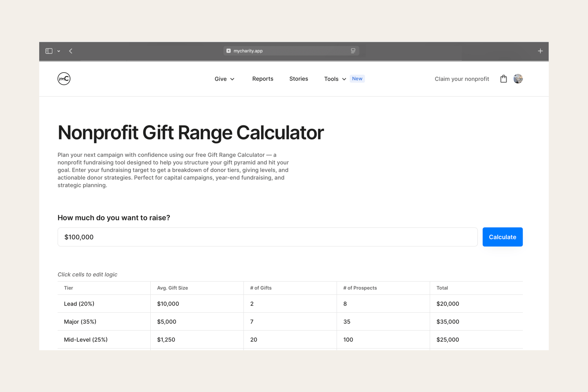Expand the Give dropdown menu

click(224, 79)
